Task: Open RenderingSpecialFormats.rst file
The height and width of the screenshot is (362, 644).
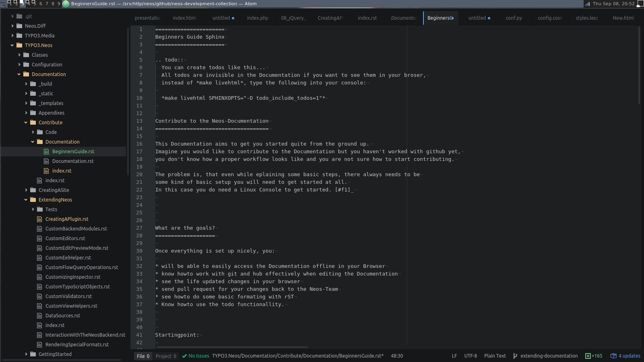Action: [77, 344]
